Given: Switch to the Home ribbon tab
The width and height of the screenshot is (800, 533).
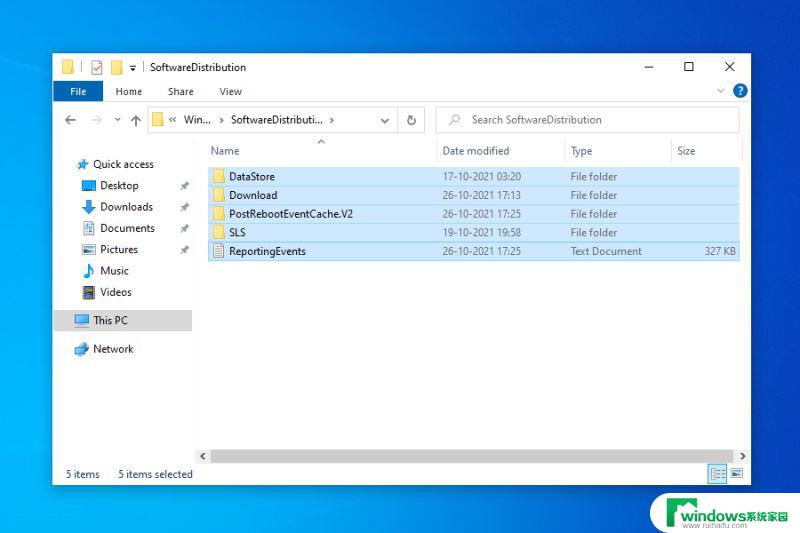Looking at the screenshot, I should tap(129, 92).
